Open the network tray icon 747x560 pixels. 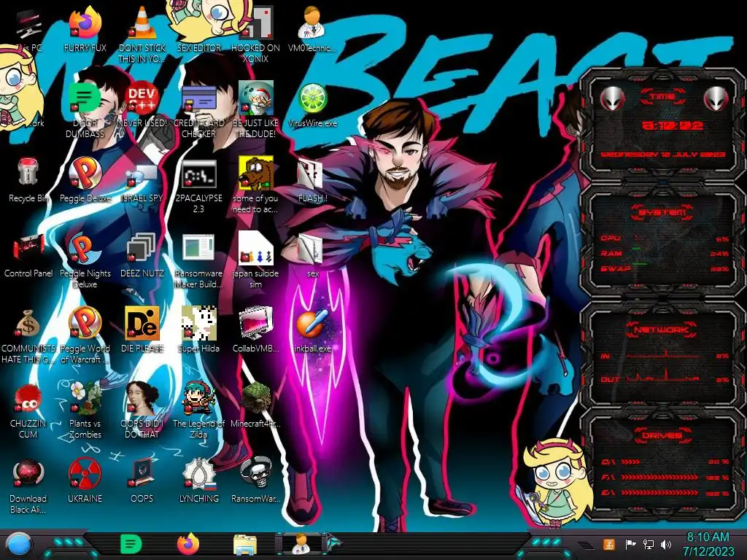(648, 544)
